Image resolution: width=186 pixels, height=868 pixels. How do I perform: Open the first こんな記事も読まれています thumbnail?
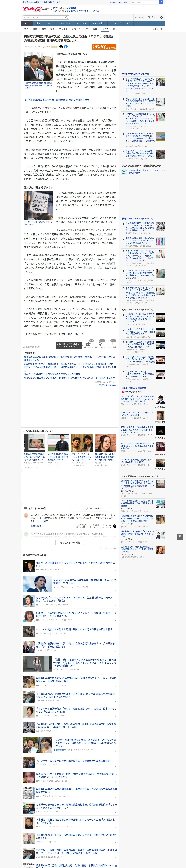(x=34, y=443)
